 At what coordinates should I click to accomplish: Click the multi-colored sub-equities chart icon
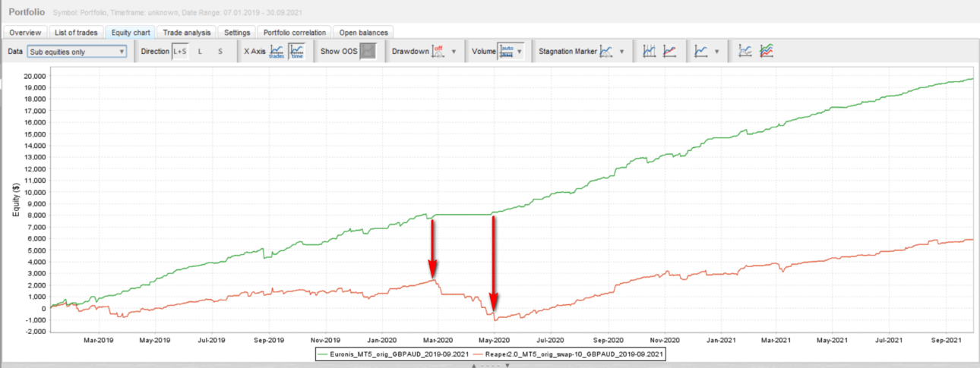click(767, 52)
